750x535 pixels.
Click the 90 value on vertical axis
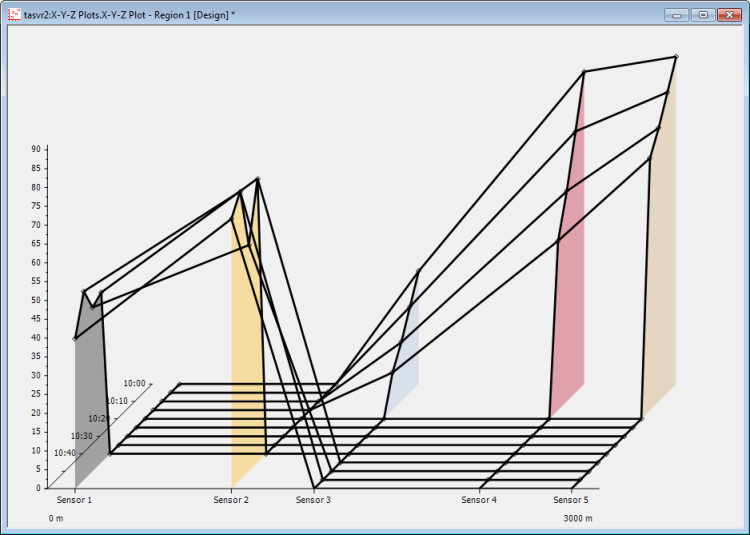click(35, 149)
